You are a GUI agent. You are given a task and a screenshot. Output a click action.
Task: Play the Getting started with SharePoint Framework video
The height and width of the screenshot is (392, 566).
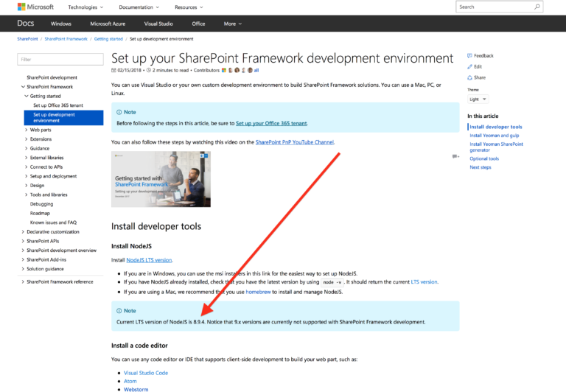pyautogui.click(x=161, y=179)
